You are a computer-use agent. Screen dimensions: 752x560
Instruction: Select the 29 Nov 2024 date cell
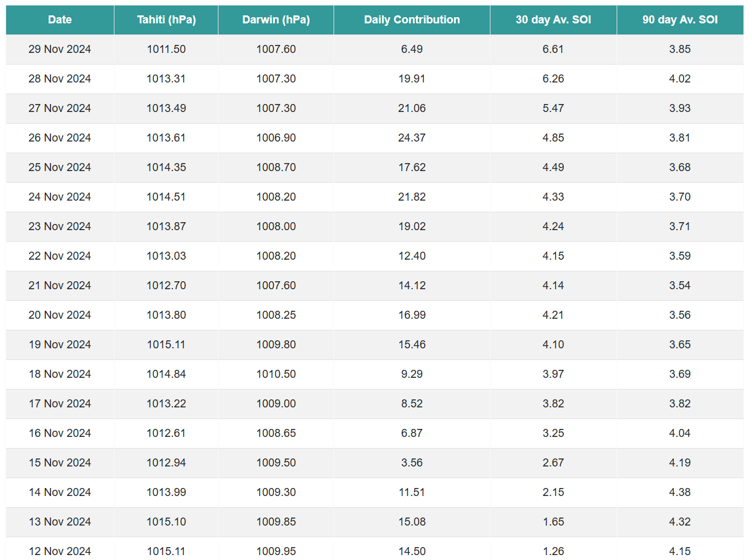coord(60,49)
